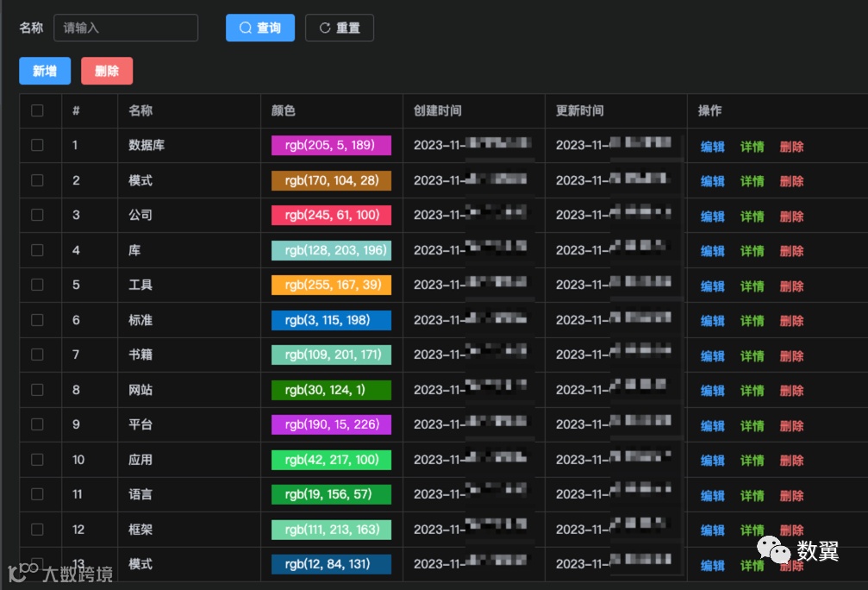Image resolution: width=868 pixels, height=590 pixels.
Task: Click color swatch rgb(19, 156, 57)
Action: [x=331, y=494]
